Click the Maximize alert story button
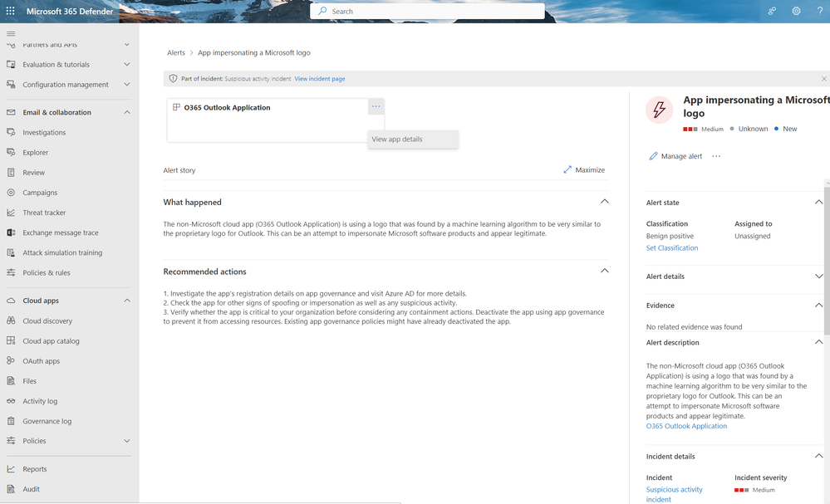830x504 pixels. coord(584,169)
